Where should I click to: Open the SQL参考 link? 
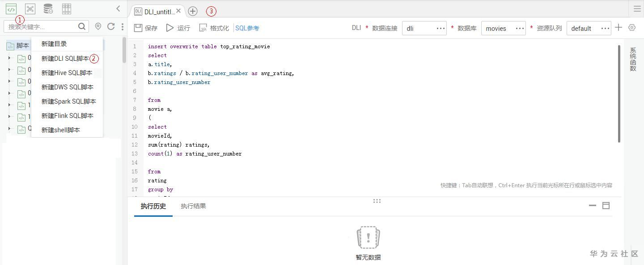pyautogui.click(x=247, y=28)
